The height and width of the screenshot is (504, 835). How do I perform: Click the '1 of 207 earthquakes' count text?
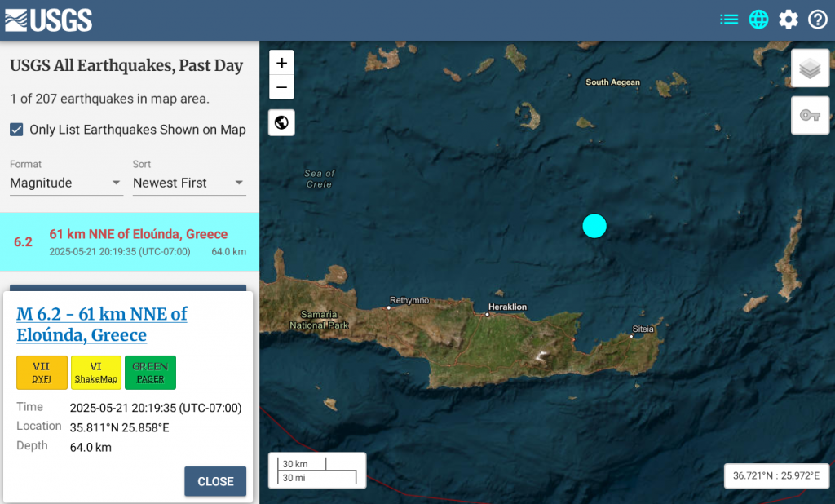pos(109,99)
